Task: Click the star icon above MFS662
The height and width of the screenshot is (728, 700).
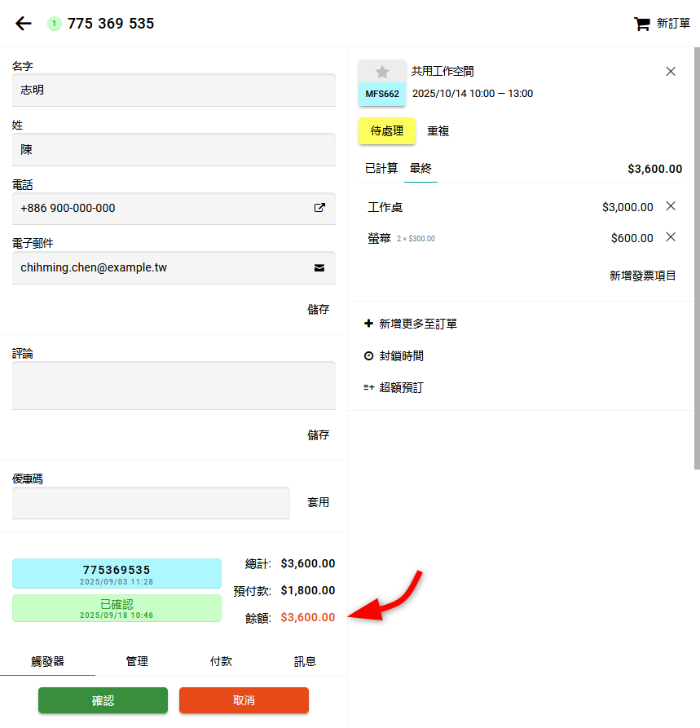Action: click(x=382, y=72)
